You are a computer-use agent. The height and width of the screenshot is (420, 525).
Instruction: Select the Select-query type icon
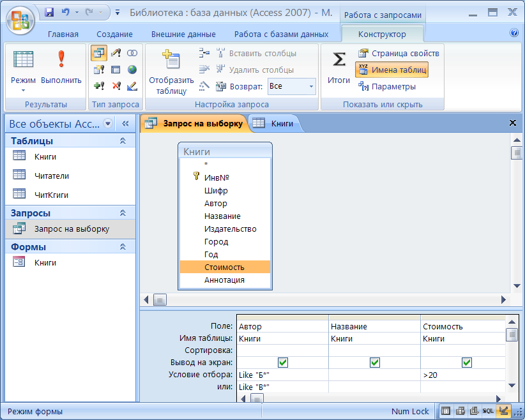[x=99, y=53]
